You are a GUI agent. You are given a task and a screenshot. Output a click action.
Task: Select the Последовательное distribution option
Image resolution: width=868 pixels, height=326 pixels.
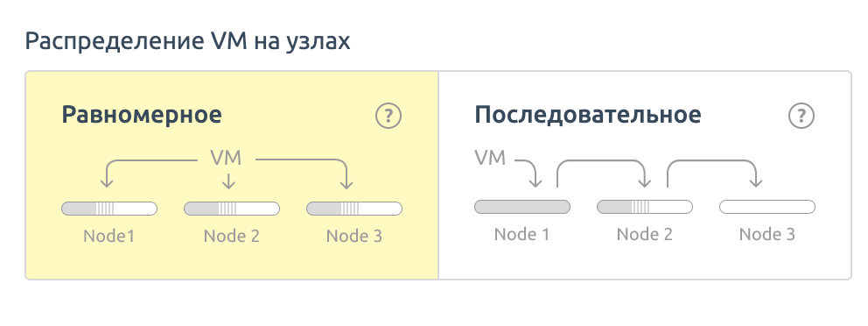(645, 175)
